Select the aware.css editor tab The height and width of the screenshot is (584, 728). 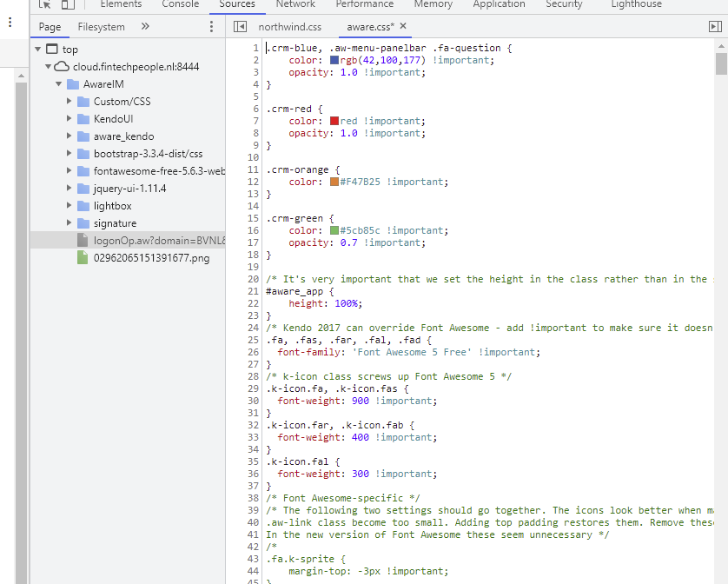[x=370, y=27]
